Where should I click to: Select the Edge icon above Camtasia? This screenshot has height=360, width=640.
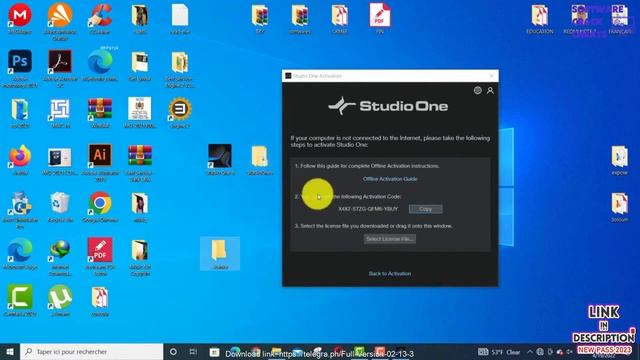[x=20, y=254]
